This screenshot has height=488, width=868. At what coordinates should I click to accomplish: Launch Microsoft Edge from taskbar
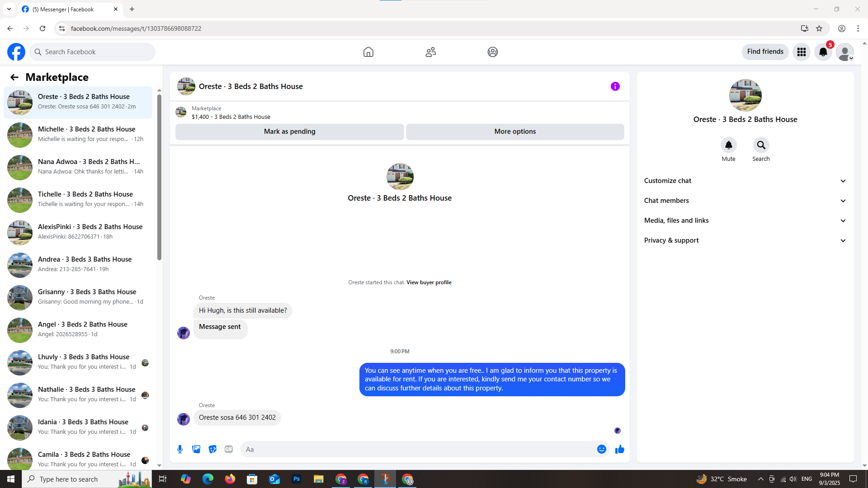pyautogui.click(x=208, y=479)
